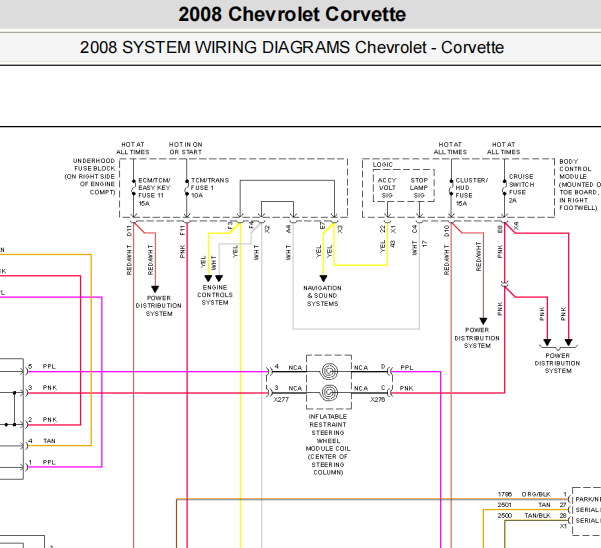Click wire label '2501 TAN'
601x548 pixels.
(524, 505)
